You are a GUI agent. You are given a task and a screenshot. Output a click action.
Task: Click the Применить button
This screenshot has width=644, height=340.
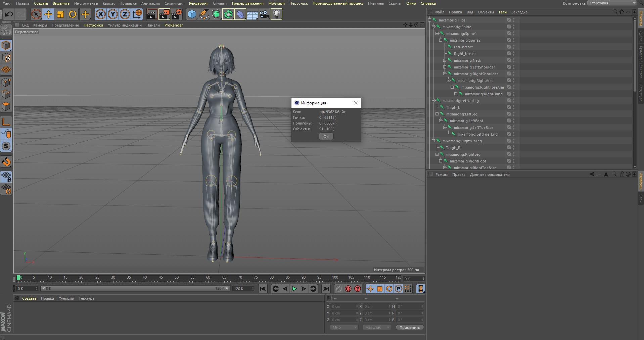click(410, 327)
